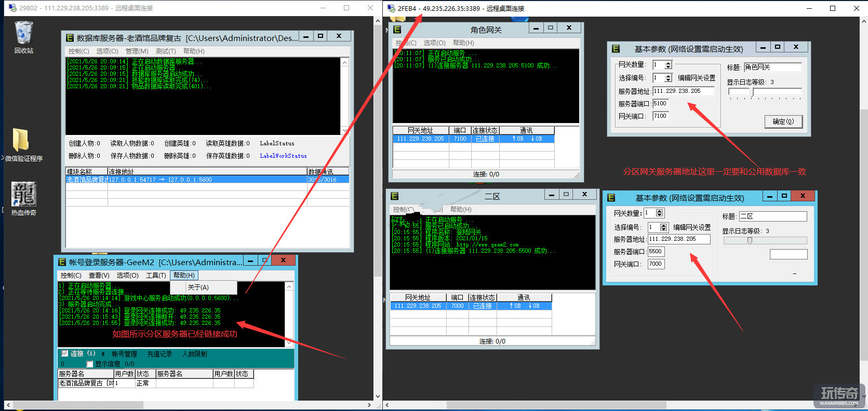Click down arrow of 数据库服务器 log scrollbar
This screenshot has width=868, height=411.
(344, 130)
